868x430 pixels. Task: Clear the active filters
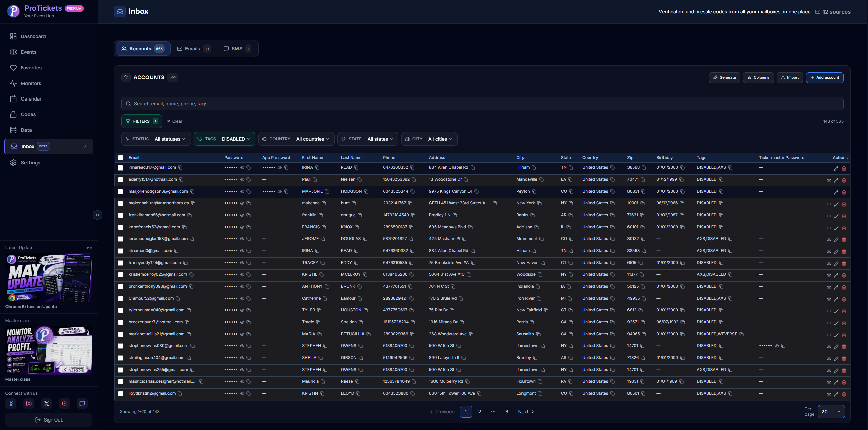pos(175,121)
